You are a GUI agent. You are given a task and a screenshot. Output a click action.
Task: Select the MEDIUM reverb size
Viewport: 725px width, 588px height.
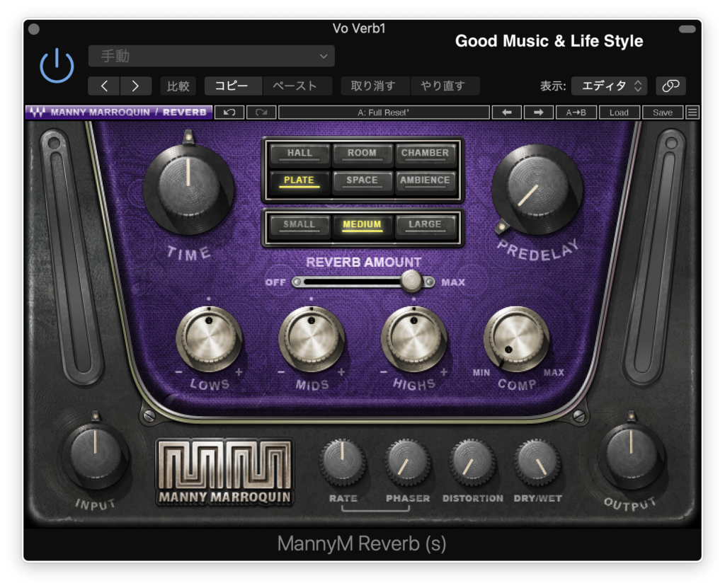[x=362, y=225]
